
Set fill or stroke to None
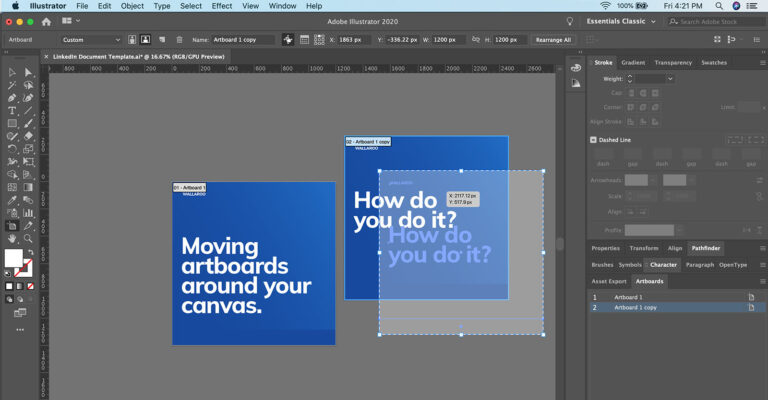tap(30, 286)
